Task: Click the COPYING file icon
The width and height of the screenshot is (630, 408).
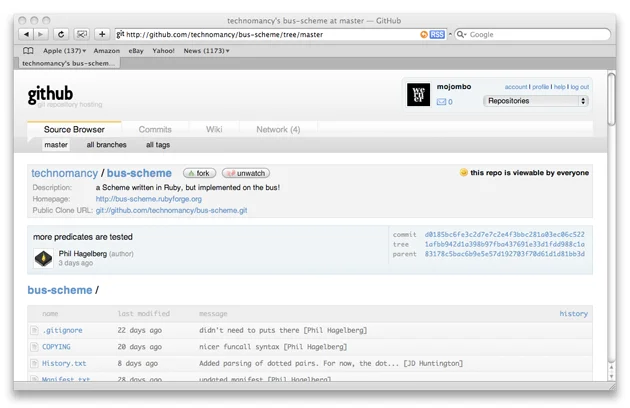Action: point(35,347)
